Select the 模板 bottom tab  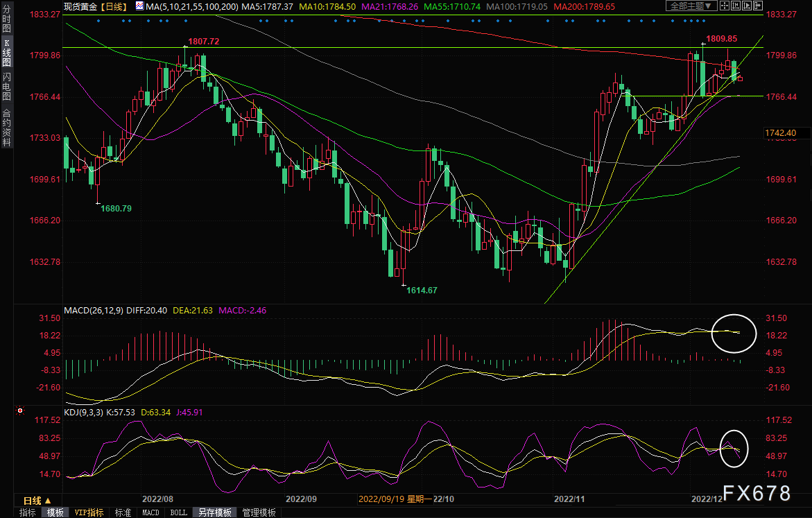pyautogui.click(x=55, y=512)
